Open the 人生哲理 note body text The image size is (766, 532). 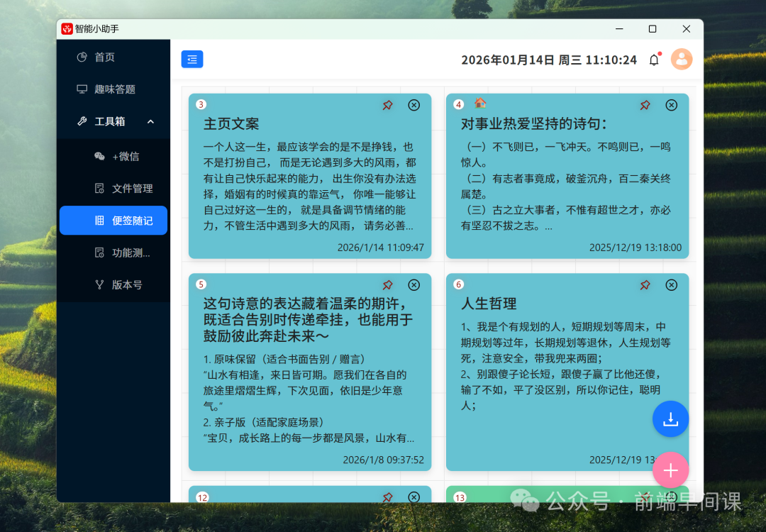pyautogui.click(x=566, y=367)
